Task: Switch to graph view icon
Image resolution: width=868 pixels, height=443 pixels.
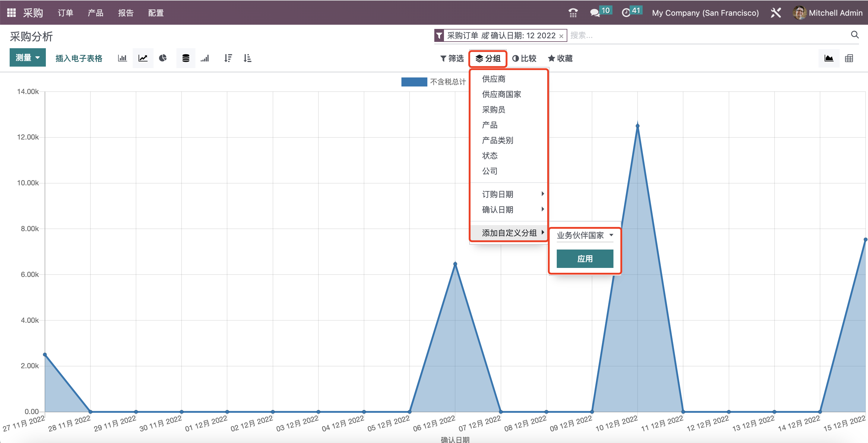Action: click(829, 58)
